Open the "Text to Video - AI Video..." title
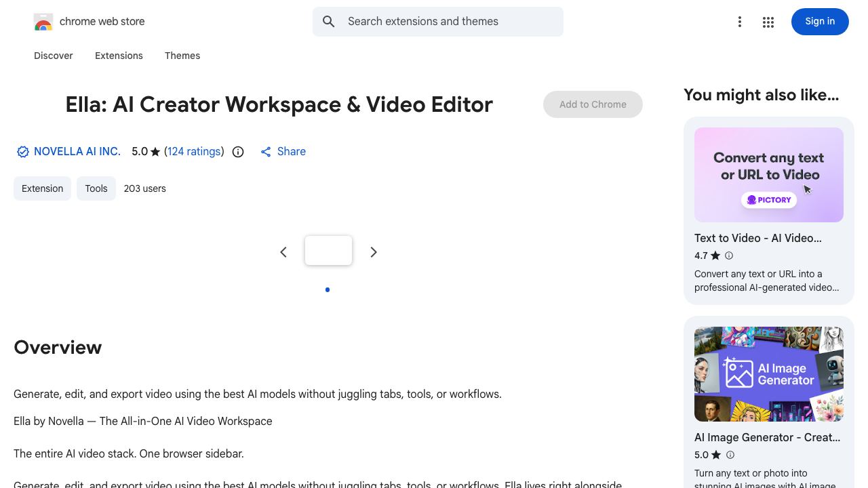Screen dimensions: 868x488 (758, 239)
